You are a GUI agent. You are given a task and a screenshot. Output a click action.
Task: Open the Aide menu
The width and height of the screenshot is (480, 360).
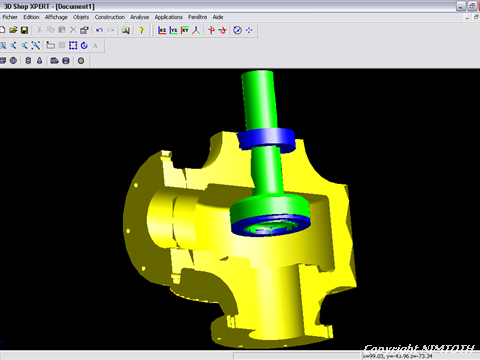218,17
